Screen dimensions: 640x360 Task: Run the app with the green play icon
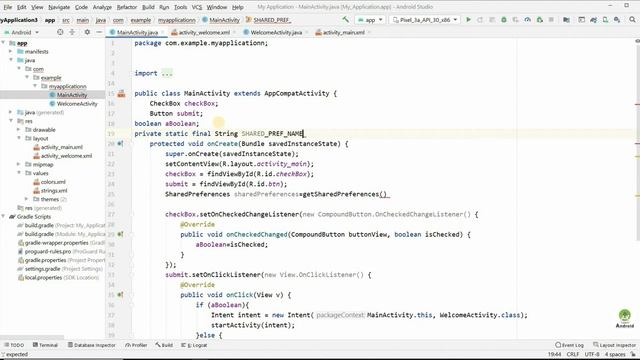tap(469, 20)
